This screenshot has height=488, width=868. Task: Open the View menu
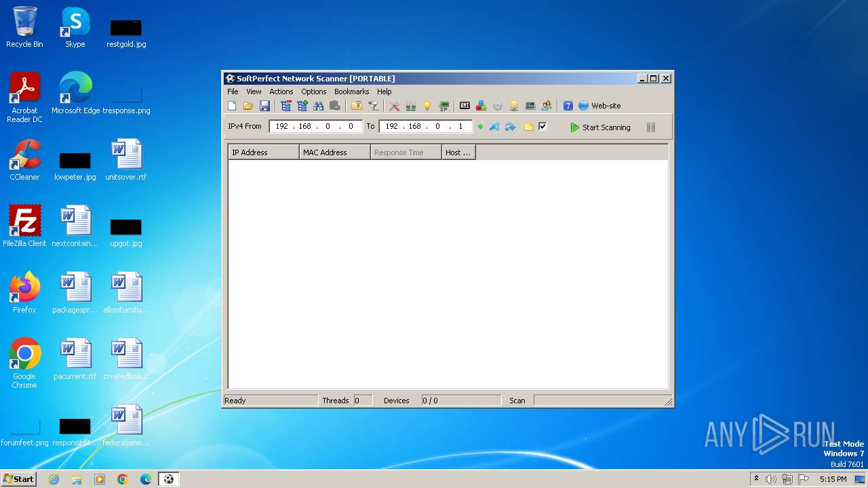(x=254, y=91)
